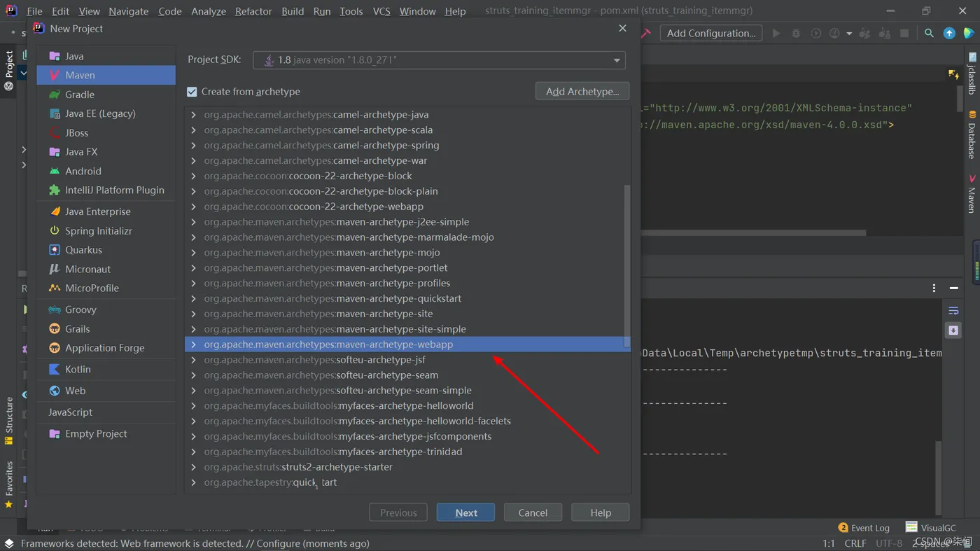Expand softeu-archetype-jsf node
Image resolution: width=980 pixels, height=551 pixels.
tap(193, 360)
